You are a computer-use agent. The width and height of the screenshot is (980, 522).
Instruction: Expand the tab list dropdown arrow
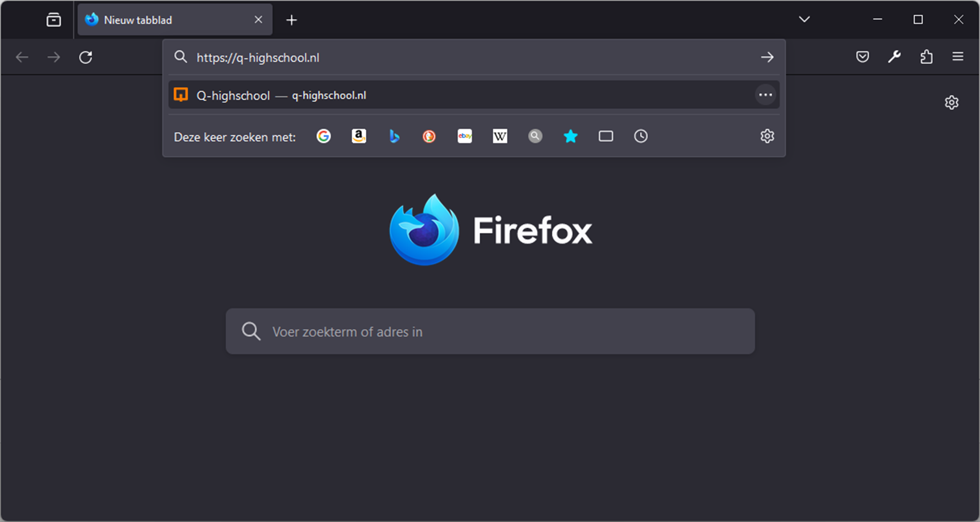tap(804, 19)
